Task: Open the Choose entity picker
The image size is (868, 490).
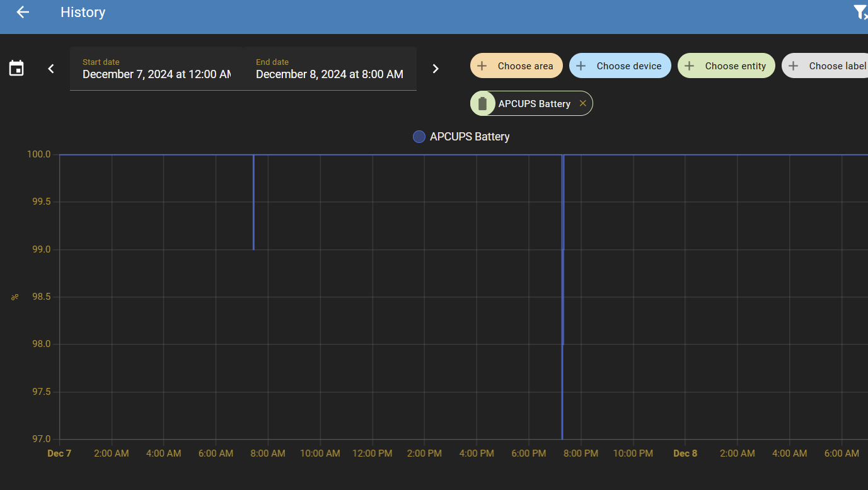Action: pos(726,66)
